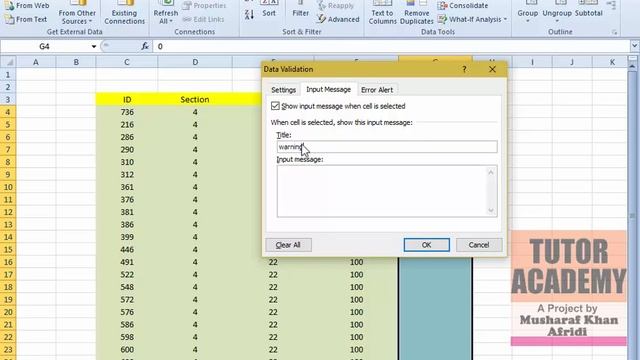The width and height of the screenshot is (640, 360).
Task: Click Subtotal outline button
Action: click(x=589, y=10)
